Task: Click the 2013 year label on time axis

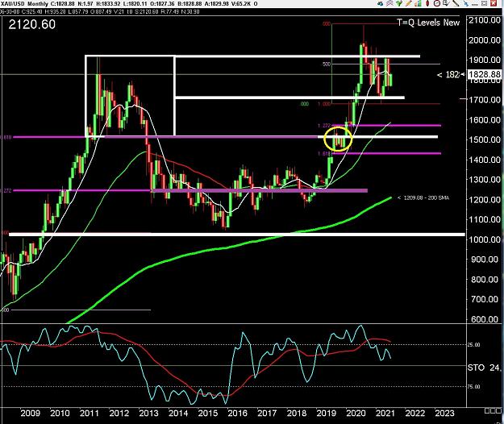Action: pos(148,413)
